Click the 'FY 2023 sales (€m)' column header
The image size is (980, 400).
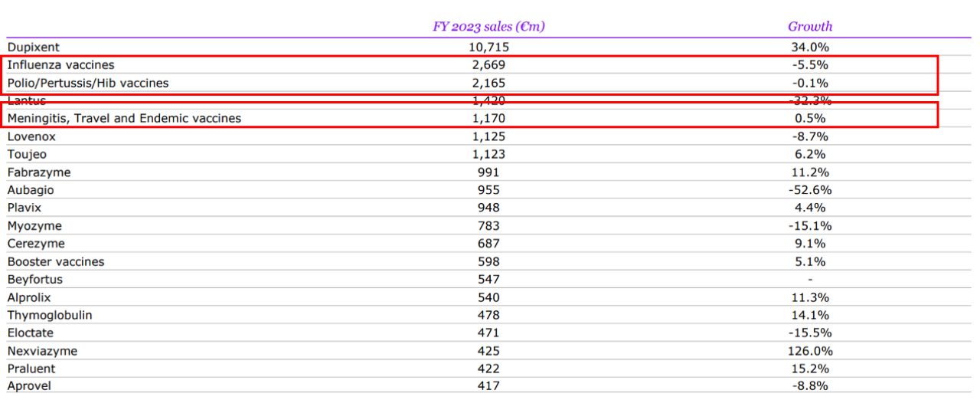[488, 27]
